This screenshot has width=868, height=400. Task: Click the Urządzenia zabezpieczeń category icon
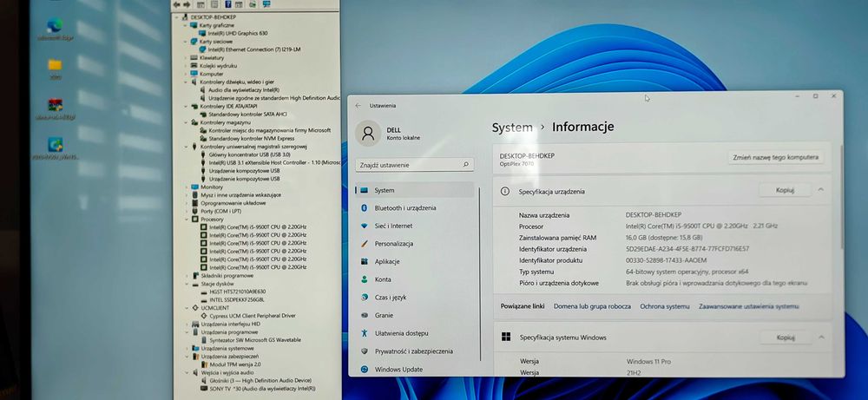click(195, 357)
